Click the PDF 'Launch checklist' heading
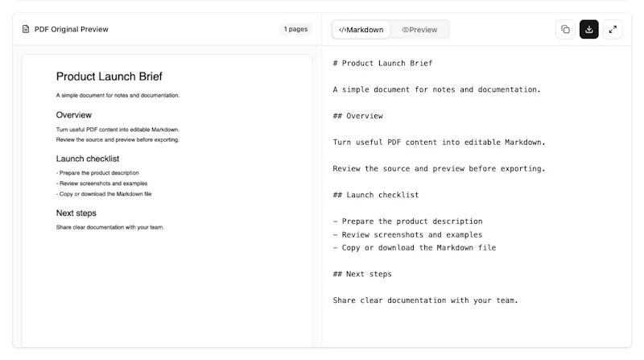This screenshot has width=644, height=360. click(88, 159)
